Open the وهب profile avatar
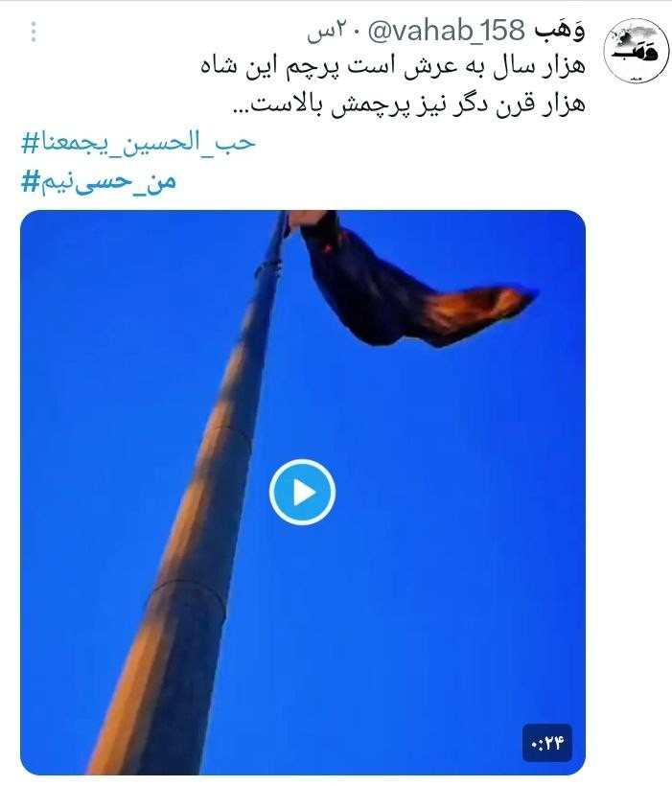Viewport: 672px width, 786px height. tap(637, 51)
